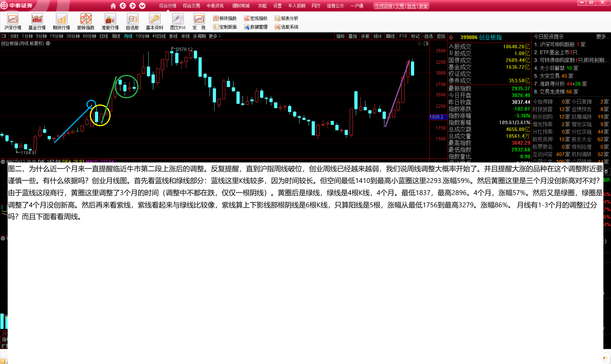
Task: Expand the MACD indicator dropdown arrow
Action: pos(3,161)
